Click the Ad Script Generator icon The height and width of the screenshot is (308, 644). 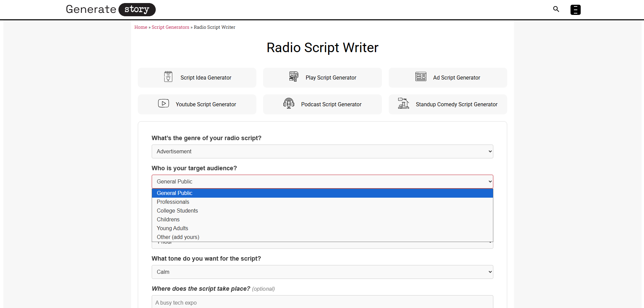pyautogui.click(x=421, y=77)
